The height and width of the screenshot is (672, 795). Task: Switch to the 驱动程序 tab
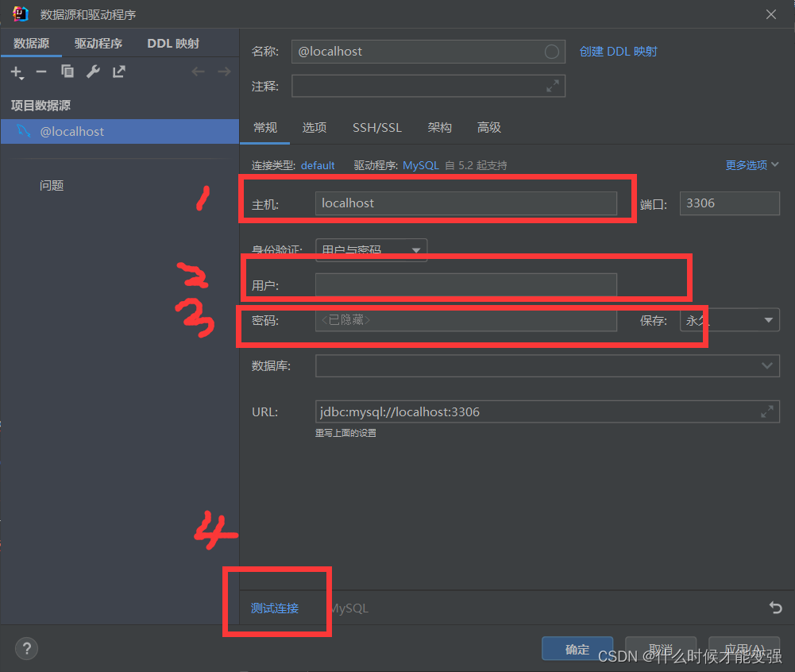coord(98,43)
